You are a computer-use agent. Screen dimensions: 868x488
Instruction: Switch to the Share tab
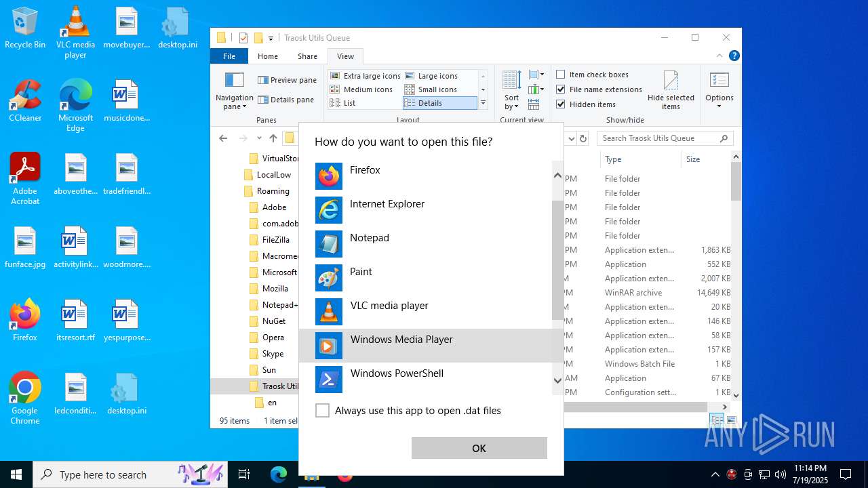[x=307, y=56]
